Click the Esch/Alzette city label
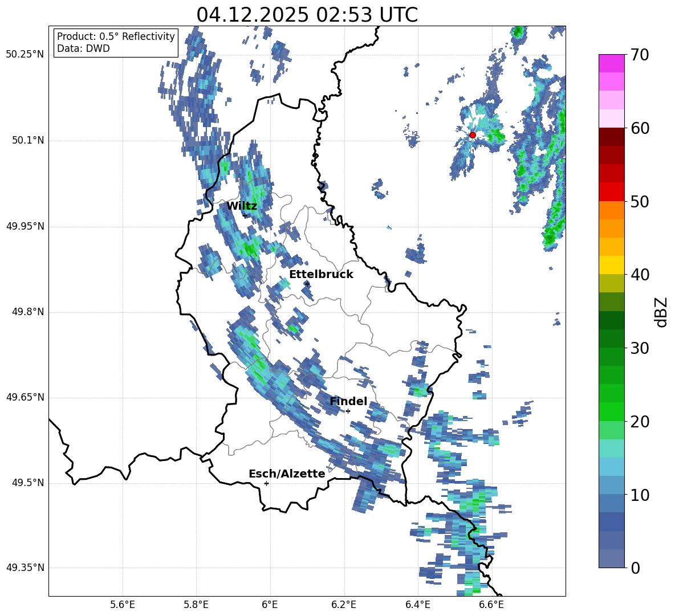Image resolution: width=675 pixels, height=616 pixels. (x=287, y=474)
